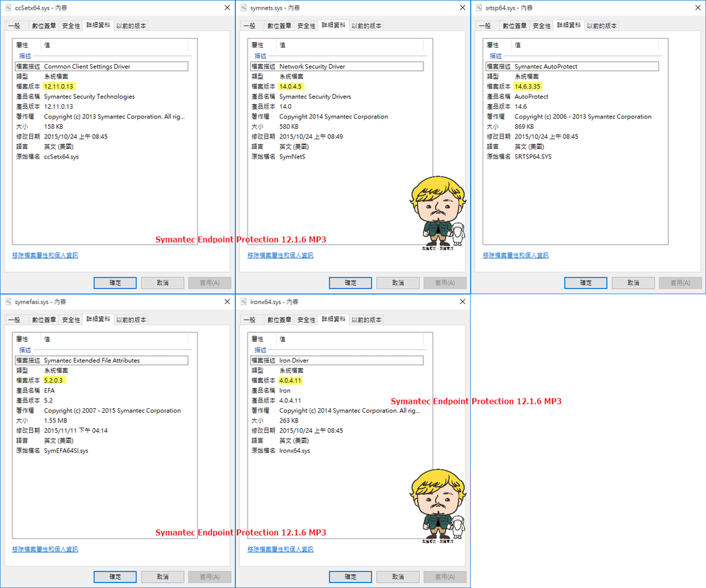Select "Symantec Security Technologies" product name

point(89,97)
